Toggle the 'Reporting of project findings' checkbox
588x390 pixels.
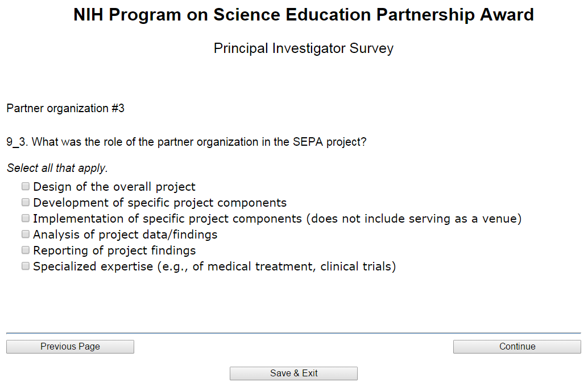point(26,250)
